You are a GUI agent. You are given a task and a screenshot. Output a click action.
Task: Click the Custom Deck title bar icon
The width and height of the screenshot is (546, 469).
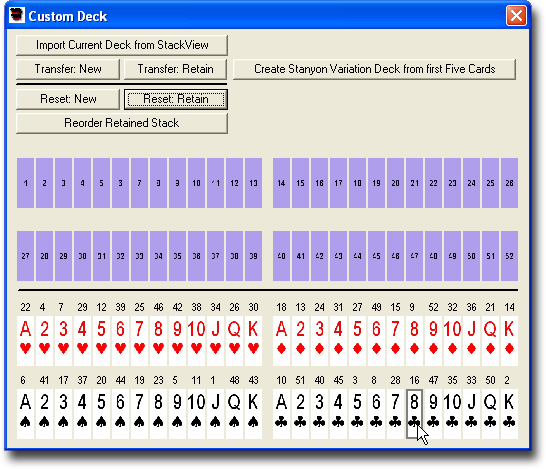point(16,15)
